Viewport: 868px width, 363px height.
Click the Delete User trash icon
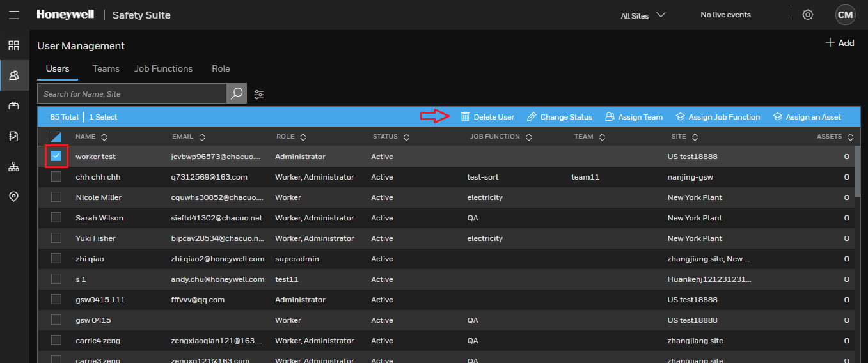click(465, 117)
